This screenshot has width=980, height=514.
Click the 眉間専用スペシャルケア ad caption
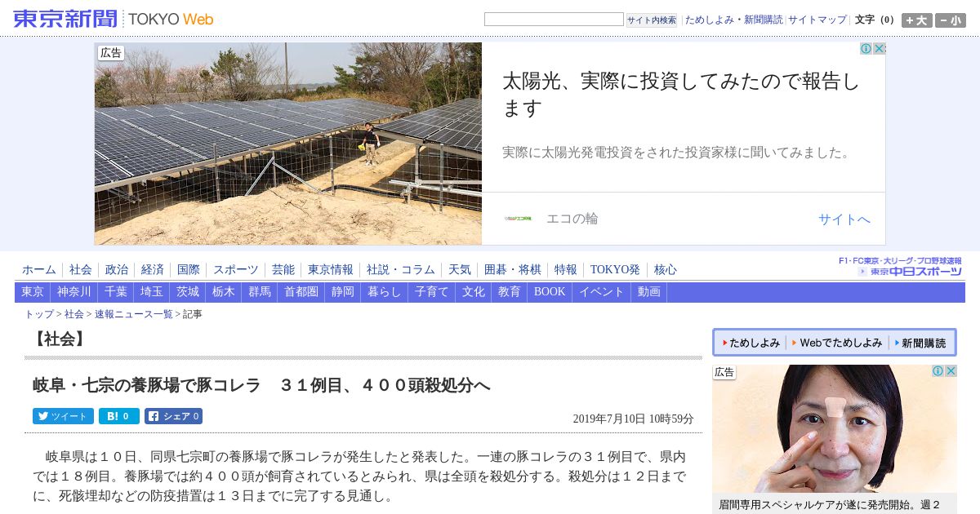[830, 504]
